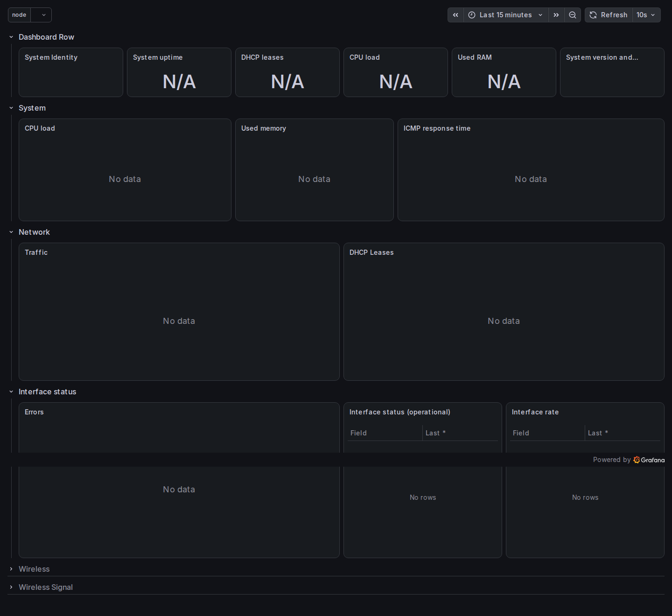This screenshot has width=672, height=616.
Task: Shift time range backward with double-left arrows
Action: tap(455, 15)
